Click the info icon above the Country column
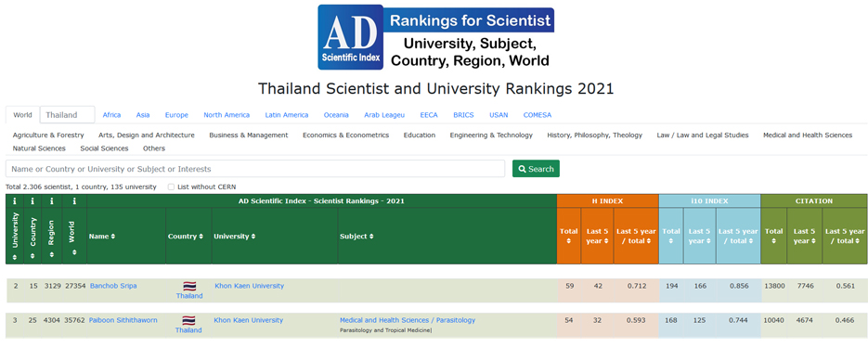This screenshot has height=360, width=868. [x=33, y=201]
